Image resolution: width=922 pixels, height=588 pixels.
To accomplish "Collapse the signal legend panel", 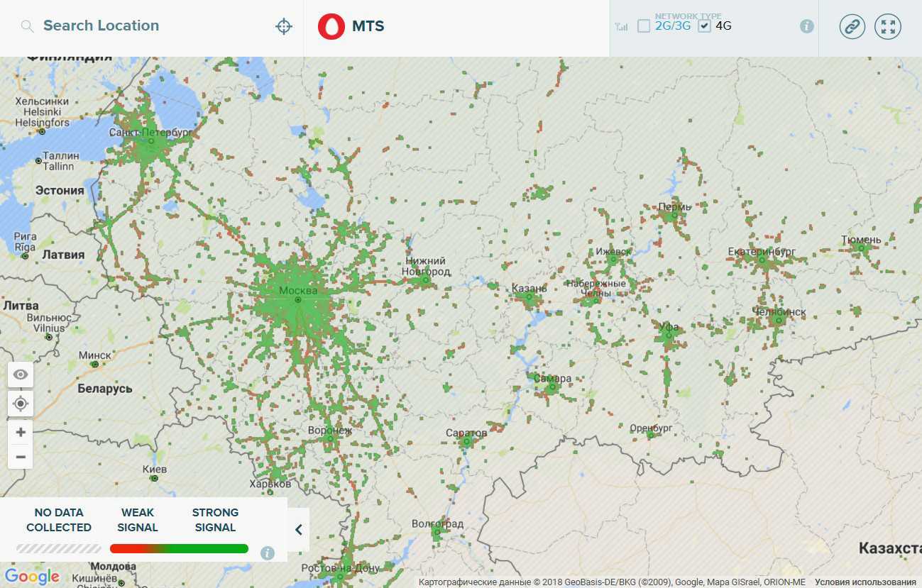I will 299,530.
